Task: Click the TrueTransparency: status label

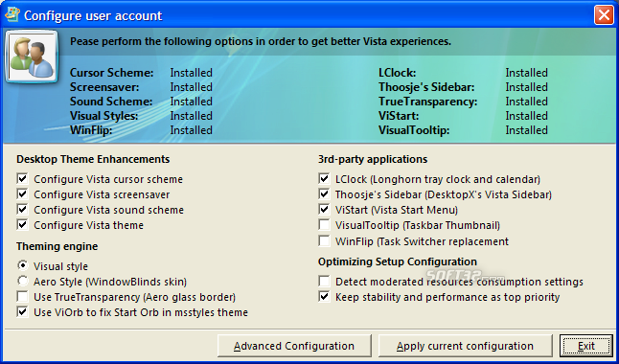Action: 428,102
